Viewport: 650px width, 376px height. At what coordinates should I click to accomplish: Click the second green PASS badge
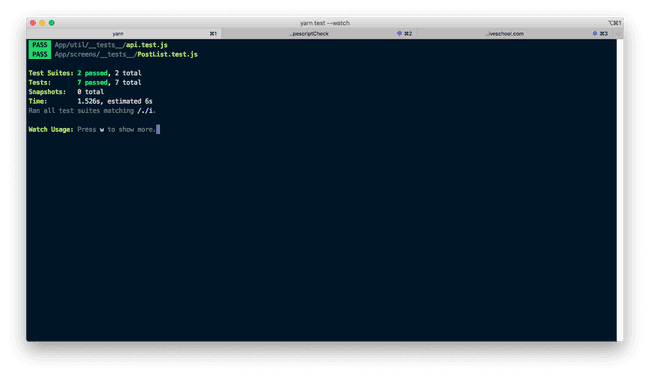point(40,54)
